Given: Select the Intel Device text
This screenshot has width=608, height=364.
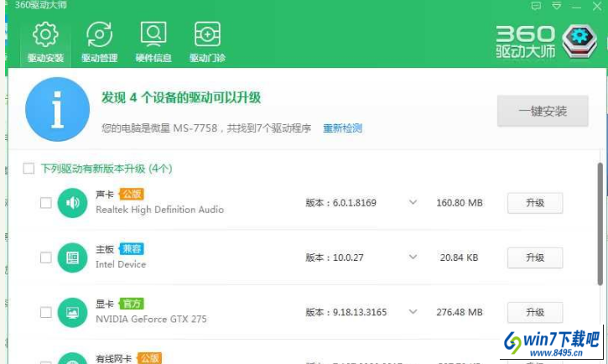Looking at the screenshot, I should tap(121, 264).
